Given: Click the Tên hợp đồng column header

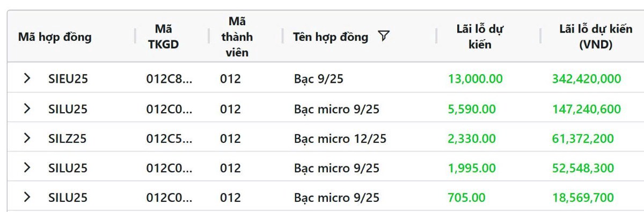Looking at the screenshot, I should click(331, 37).
